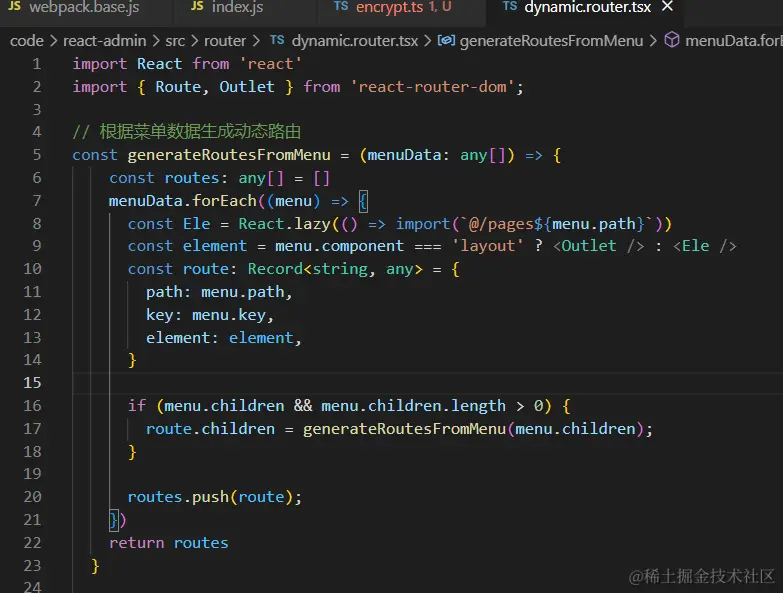Click the 'Outlet' import on line 2

tap(247, 87)
